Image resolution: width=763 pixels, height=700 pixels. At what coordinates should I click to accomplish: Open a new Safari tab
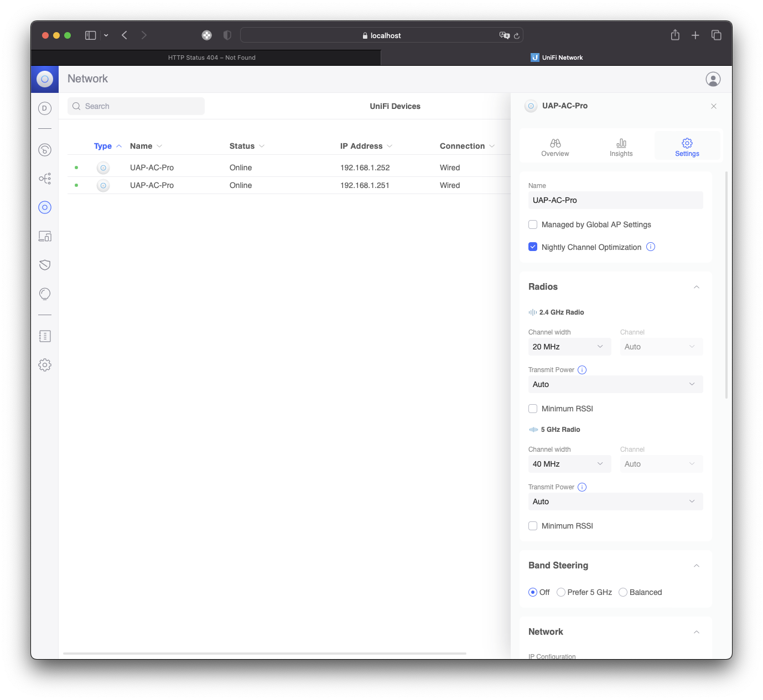(695, 35)
